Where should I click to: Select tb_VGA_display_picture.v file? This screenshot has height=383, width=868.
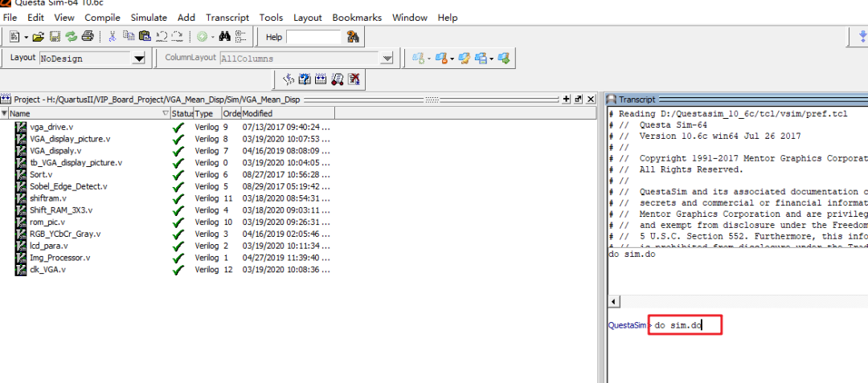click(76, 162)
